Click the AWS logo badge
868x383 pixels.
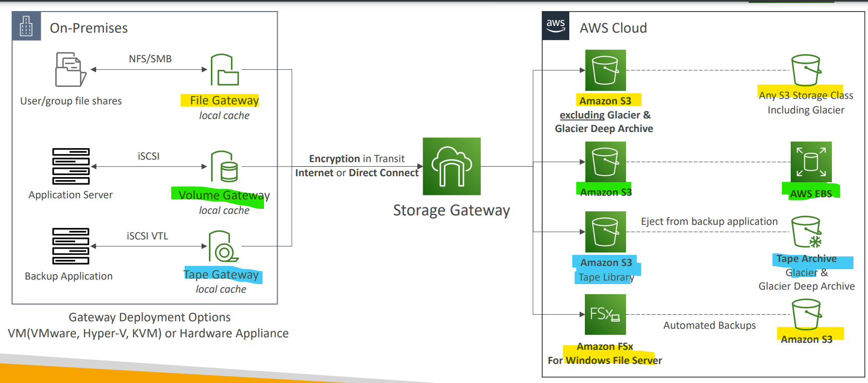point(556,26)
